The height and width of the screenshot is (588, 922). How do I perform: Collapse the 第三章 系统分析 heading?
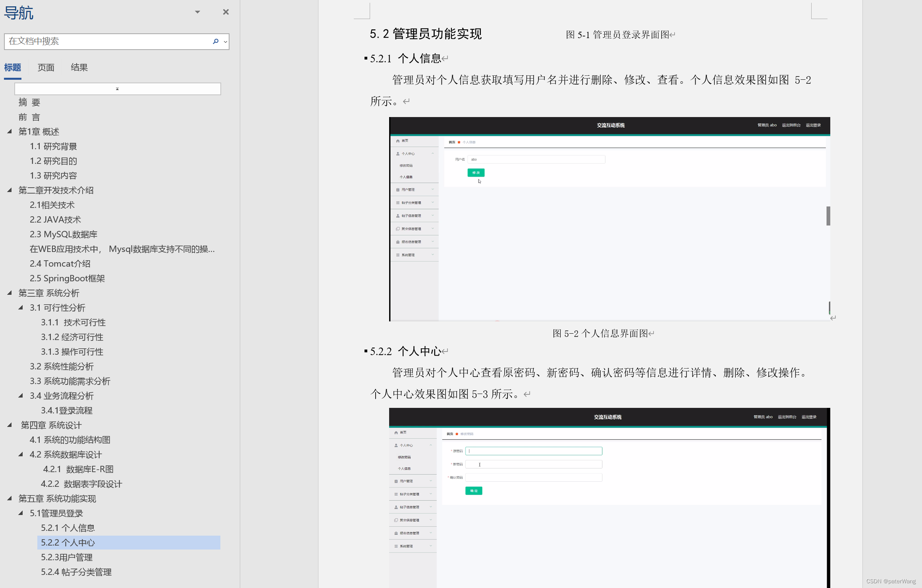[x=10, y=293]
